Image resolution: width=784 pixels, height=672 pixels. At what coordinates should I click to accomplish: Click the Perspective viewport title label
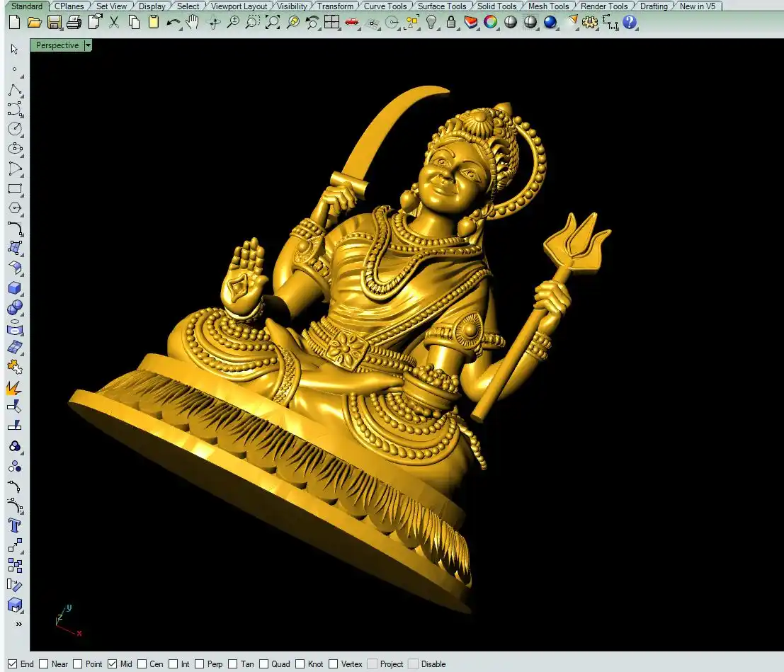point(57,45)
